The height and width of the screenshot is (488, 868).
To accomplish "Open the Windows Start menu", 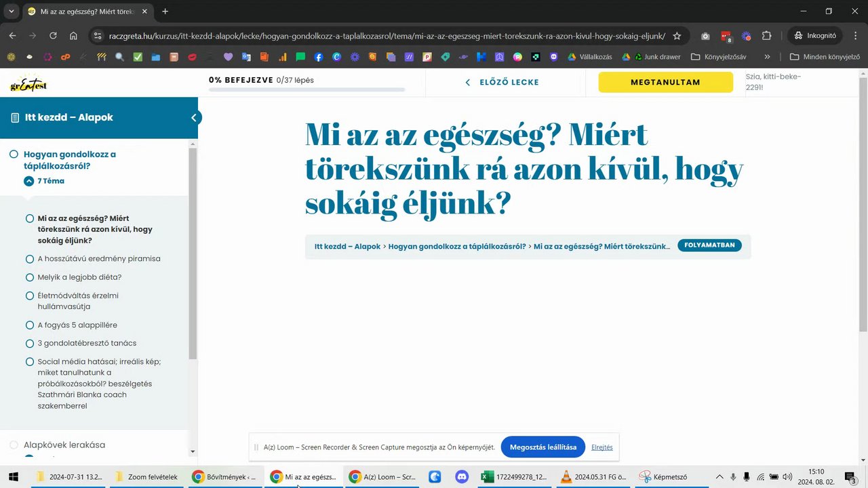I will point(13,477).
